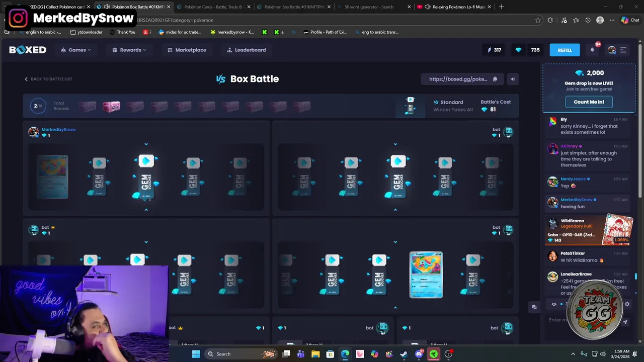Viewport: 644px width, 362px height.
Task: Open the user avatar menu
Action: coord(612,50)
